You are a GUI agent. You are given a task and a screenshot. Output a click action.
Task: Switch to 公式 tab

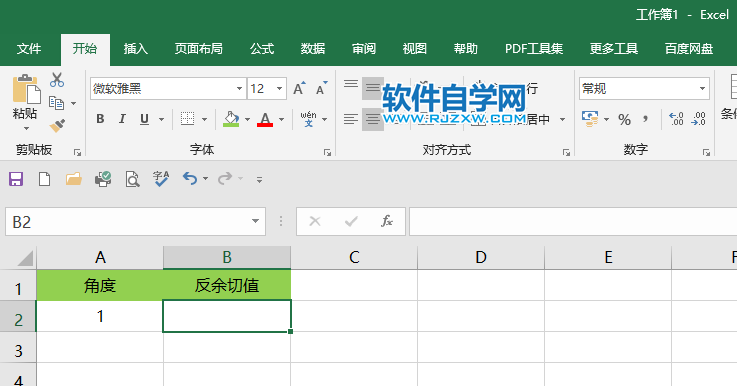coord(262,48)
